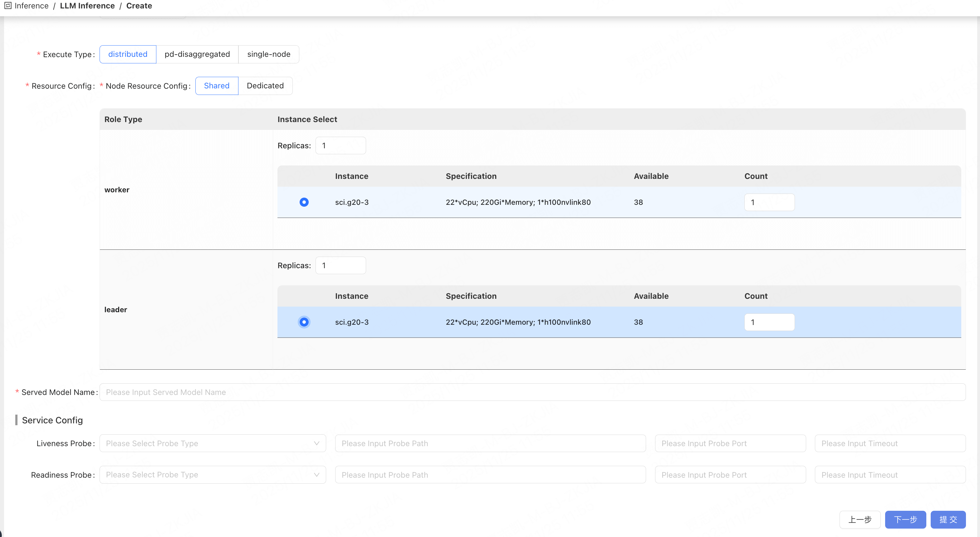The height and width of the screenshot is (537, 980).
Task: Click leader role type cell
Action: (186, 309)
